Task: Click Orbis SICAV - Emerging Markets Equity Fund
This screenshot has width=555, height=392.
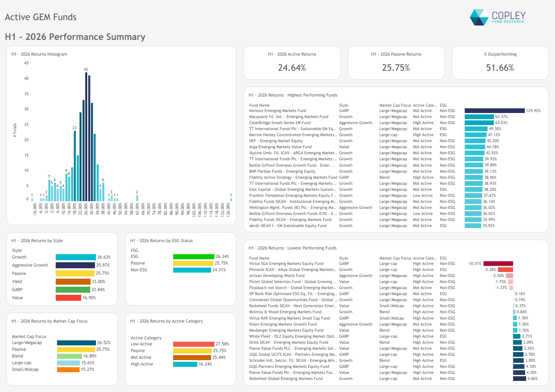Action: coord(289,342)
